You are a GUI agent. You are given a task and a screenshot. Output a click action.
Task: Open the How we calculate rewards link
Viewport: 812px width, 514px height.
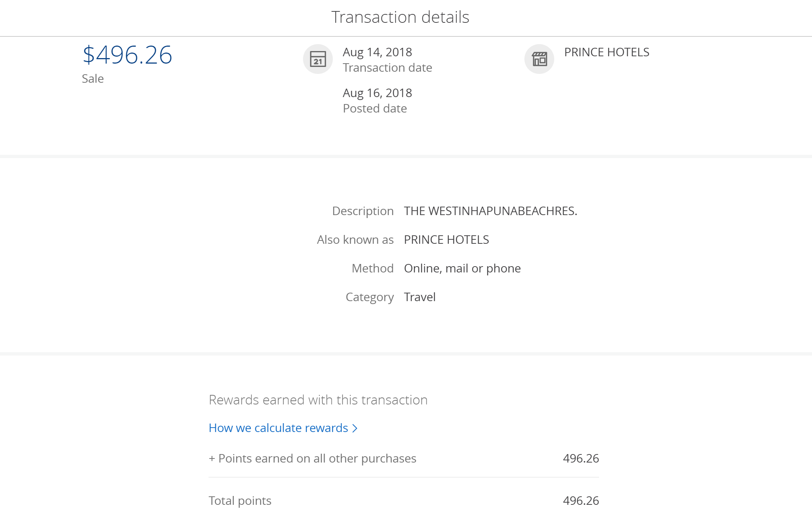click(278, 428)
